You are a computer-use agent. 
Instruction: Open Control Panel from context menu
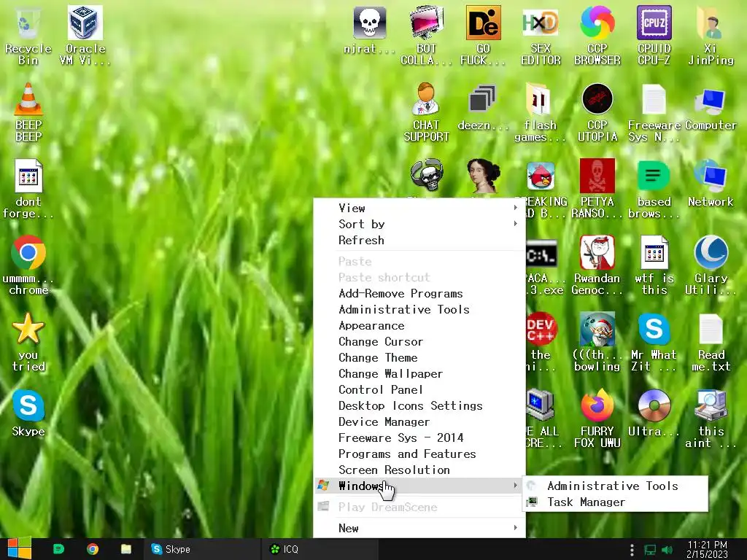[419, 389]
